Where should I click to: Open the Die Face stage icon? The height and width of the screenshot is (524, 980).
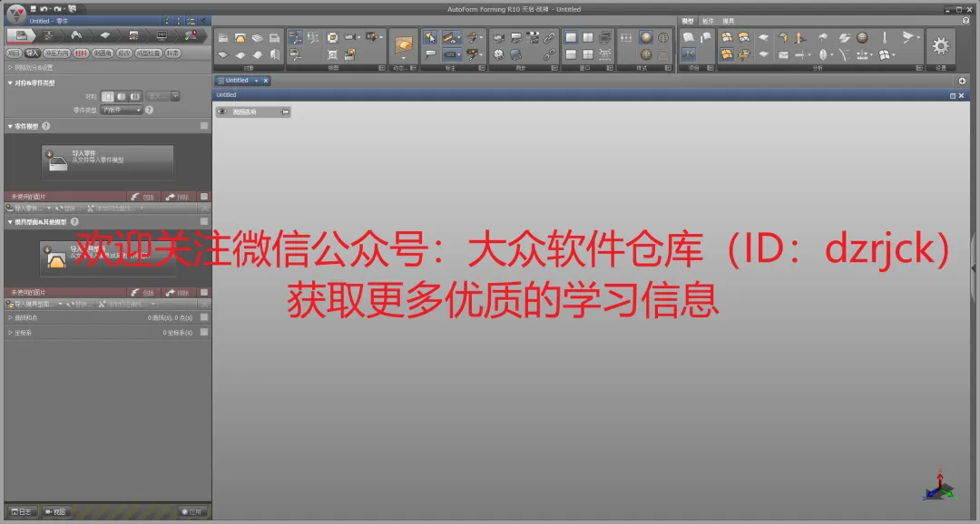pyautogui.click(x=76, y=35)
